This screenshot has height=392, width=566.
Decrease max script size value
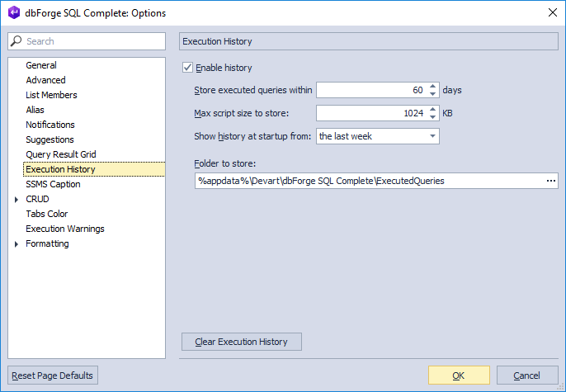coord(433,117)
